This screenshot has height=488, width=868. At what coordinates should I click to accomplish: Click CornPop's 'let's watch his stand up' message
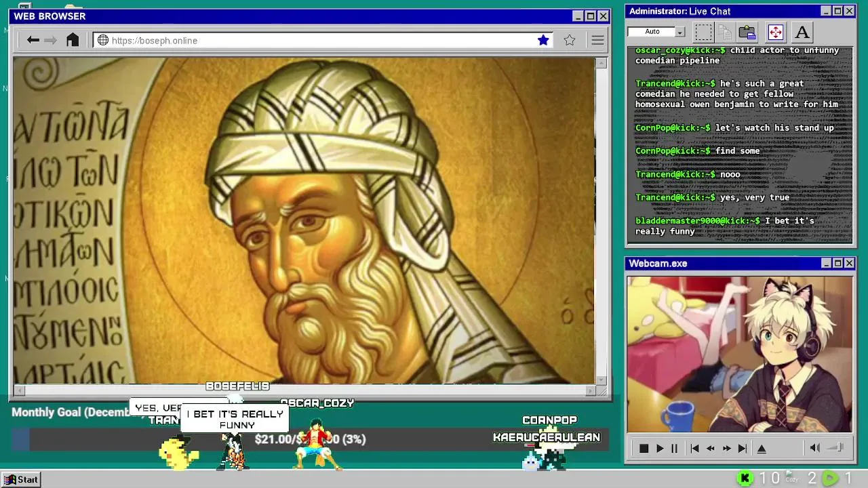[734, 127]
